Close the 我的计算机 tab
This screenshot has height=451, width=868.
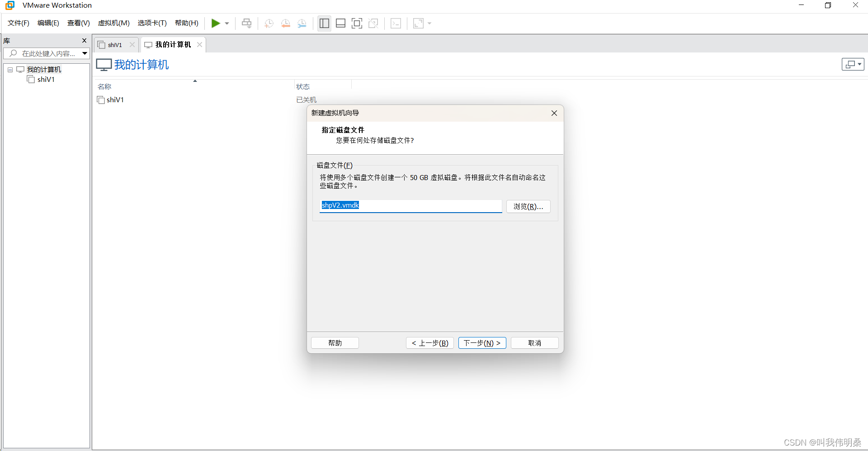tap(199, 45)
